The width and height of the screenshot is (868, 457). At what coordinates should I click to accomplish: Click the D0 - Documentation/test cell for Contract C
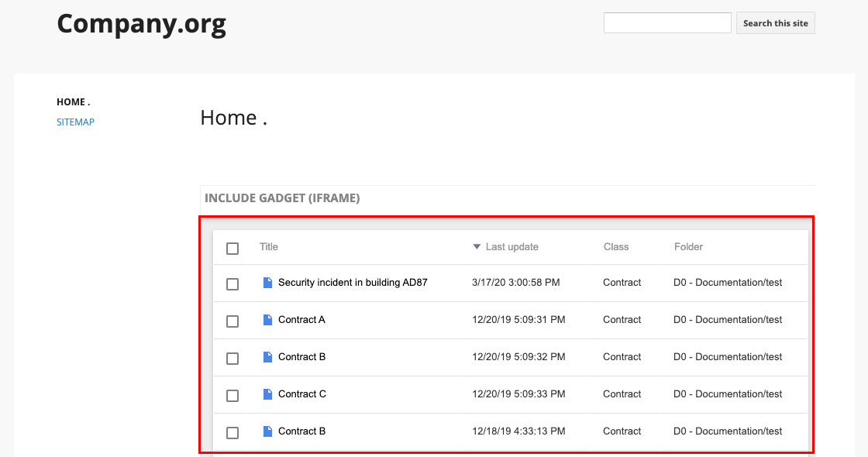(728, 393)
